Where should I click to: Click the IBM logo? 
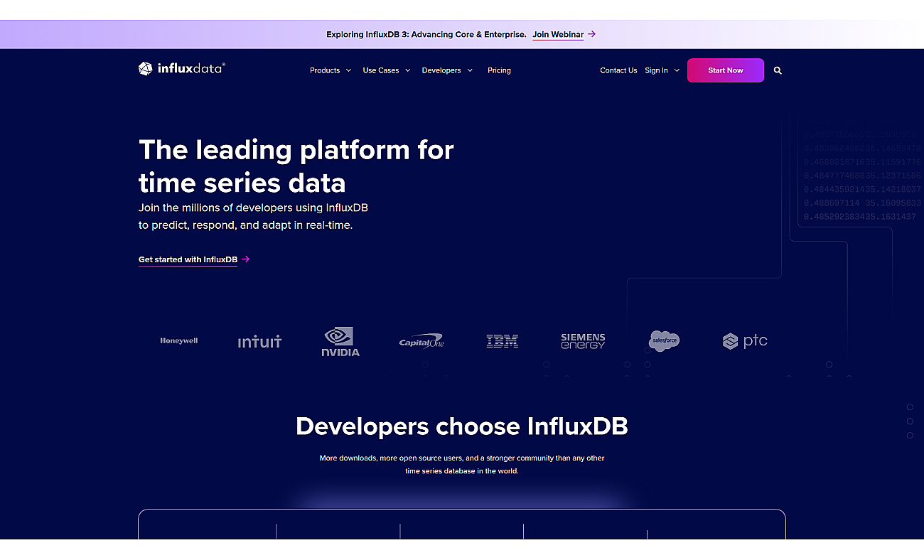tap(502, 341)
